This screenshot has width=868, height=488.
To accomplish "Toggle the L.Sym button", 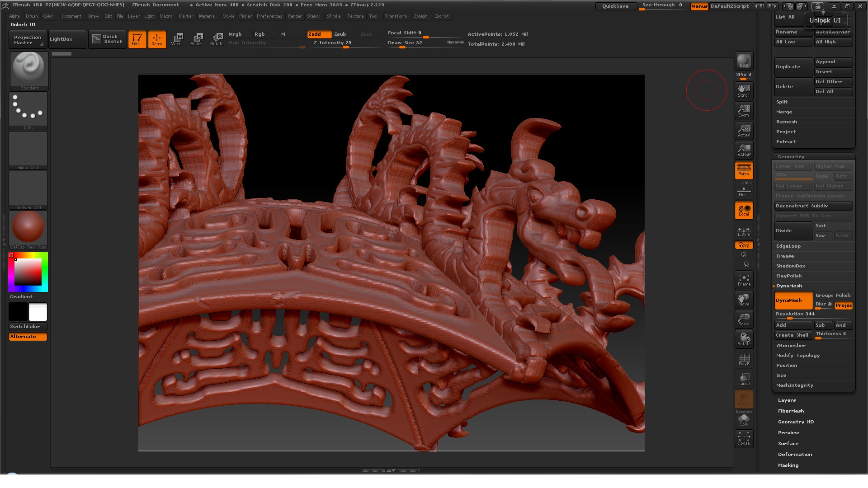I will click(x=744, y=231).
